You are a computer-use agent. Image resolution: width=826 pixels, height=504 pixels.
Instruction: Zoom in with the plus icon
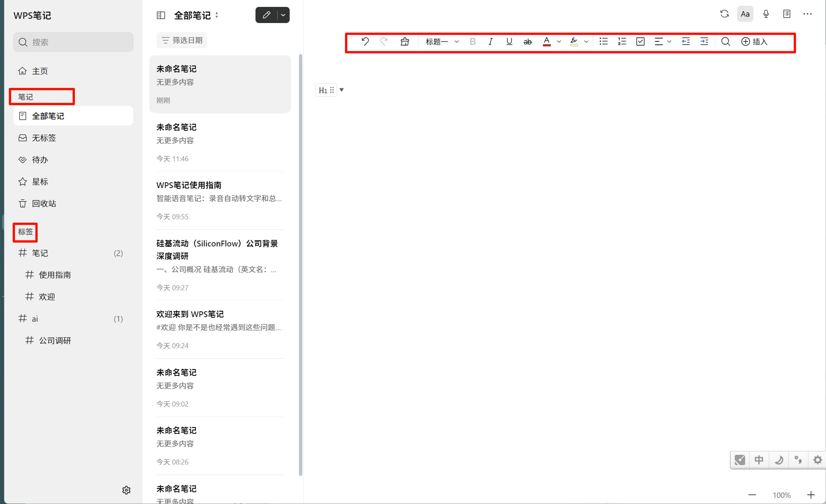coord(811,495)
